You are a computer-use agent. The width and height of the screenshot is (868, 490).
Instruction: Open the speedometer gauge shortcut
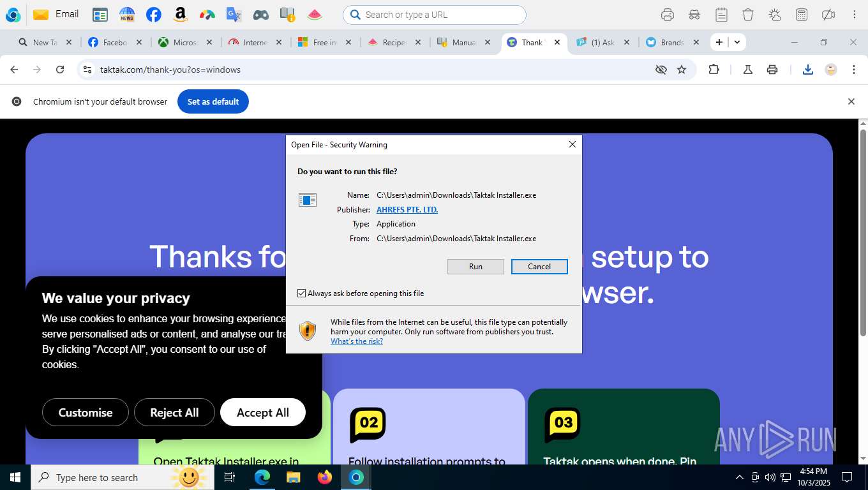coord(207,15)
